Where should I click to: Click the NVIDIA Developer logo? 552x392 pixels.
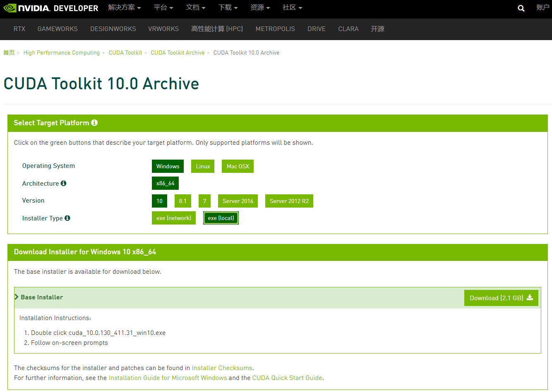(x=51, y=8)
